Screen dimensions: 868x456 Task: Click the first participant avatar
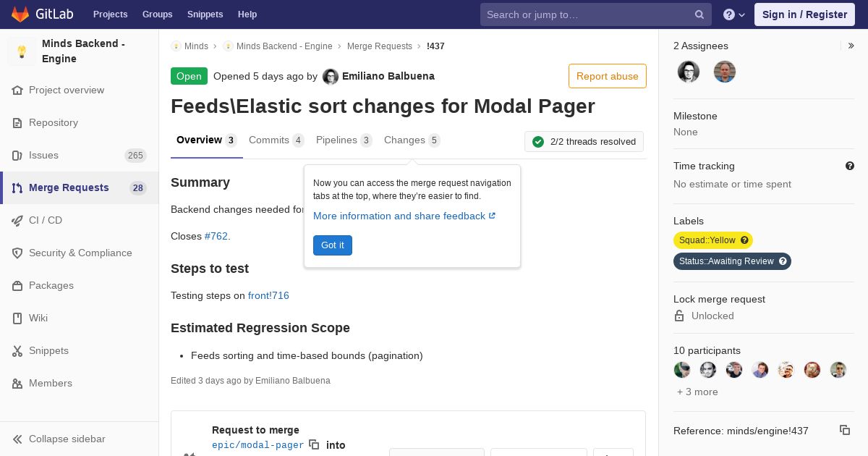(x=682, y=370)
